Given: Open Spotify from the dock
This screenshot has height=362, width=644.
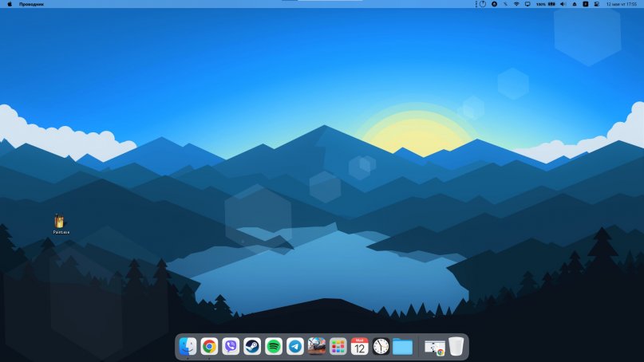Looking at the screenshot, I should click(x=274, y=346).
